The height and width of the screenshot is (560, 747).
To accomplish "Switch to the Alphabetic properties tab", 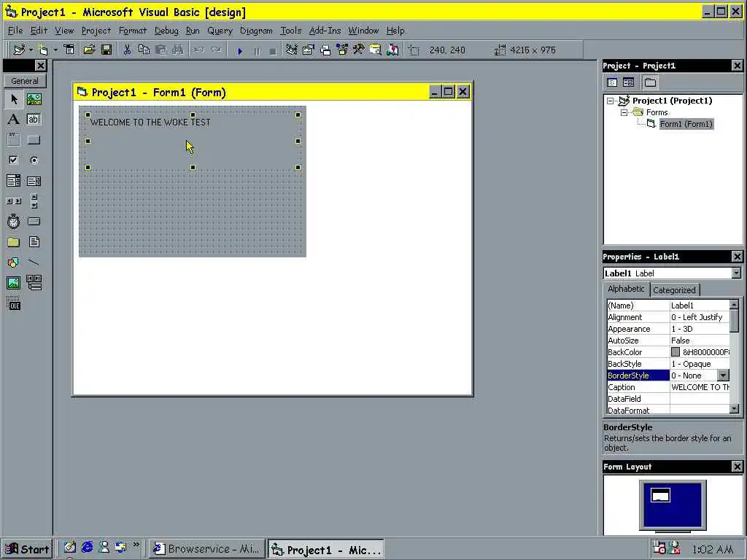I will tap(626, 289).
